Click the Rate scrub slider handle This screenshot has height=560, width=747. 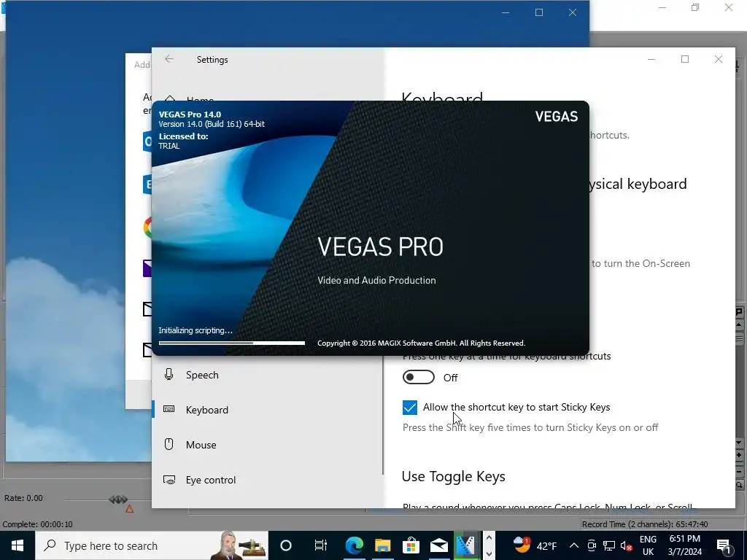tap(118, 499)
